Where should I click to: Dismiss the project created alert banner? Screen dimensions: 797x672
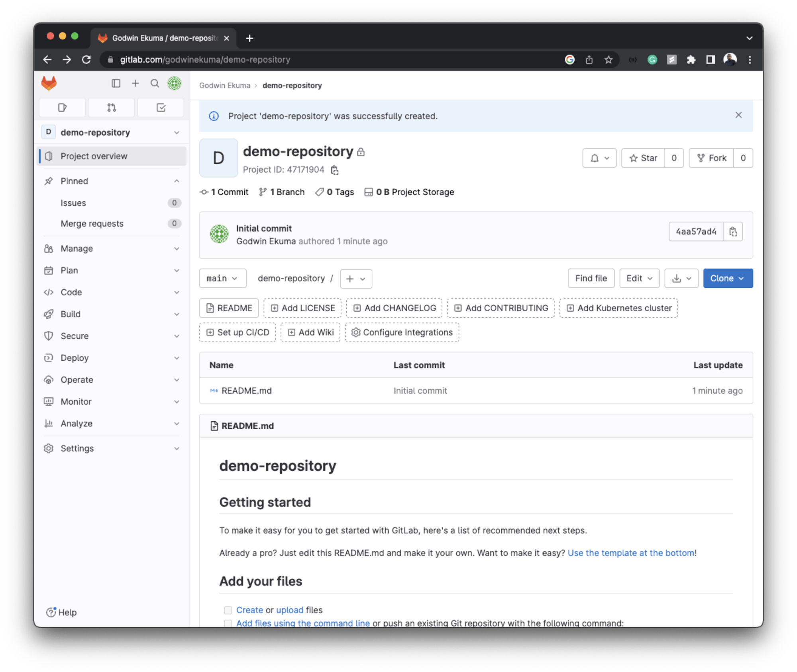pyautogui.click(x=738, y=115)
